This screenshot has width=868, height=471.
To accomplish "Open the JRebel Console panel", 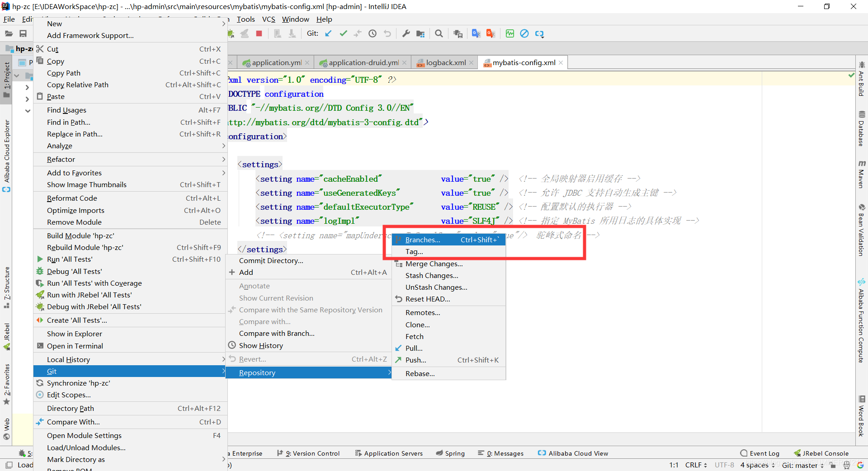I will tap(821, 453).
